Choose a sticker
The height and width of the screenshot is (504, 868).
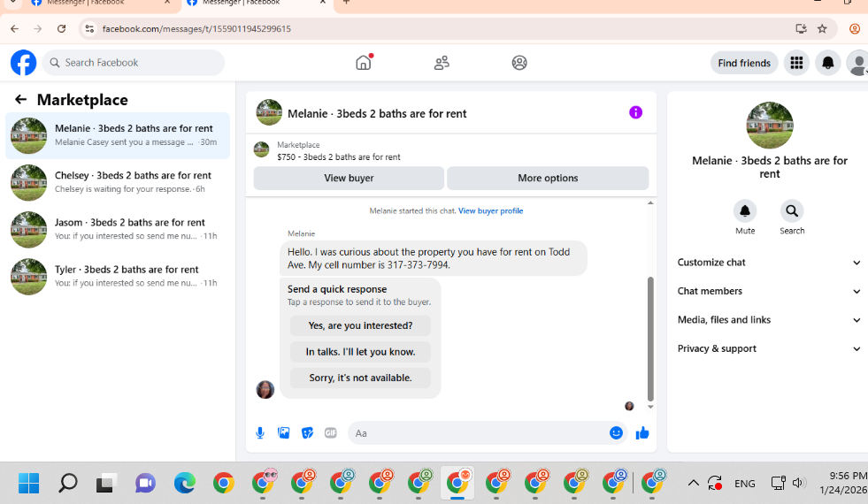[308, 433]
